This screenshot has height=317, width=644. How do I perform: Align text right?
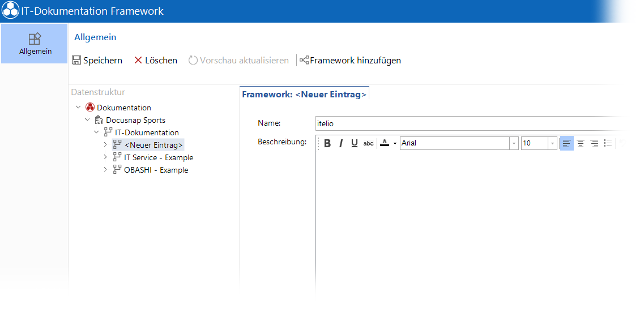coord(594,143)
